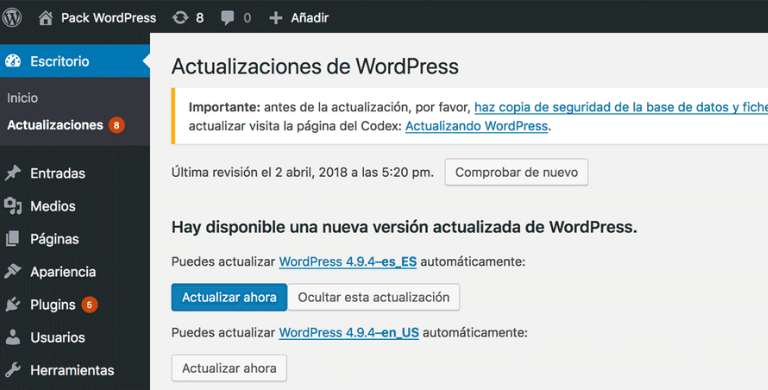Click the 'Hay disponible una nueva versión' heading
Image resolution: width=768 pixels, height=390 pixels.
(x=404, y=227)
